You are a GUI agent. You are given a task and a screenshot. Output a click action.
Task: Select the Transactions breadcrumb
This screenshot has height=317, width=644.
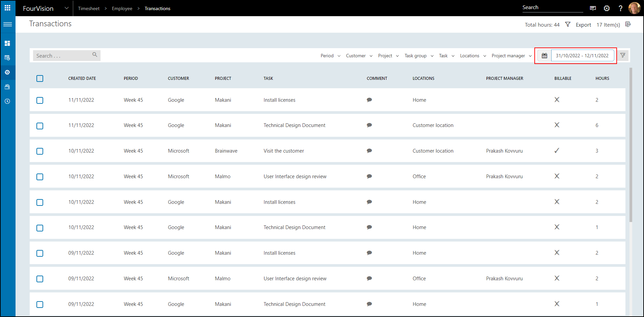(158, 8)
